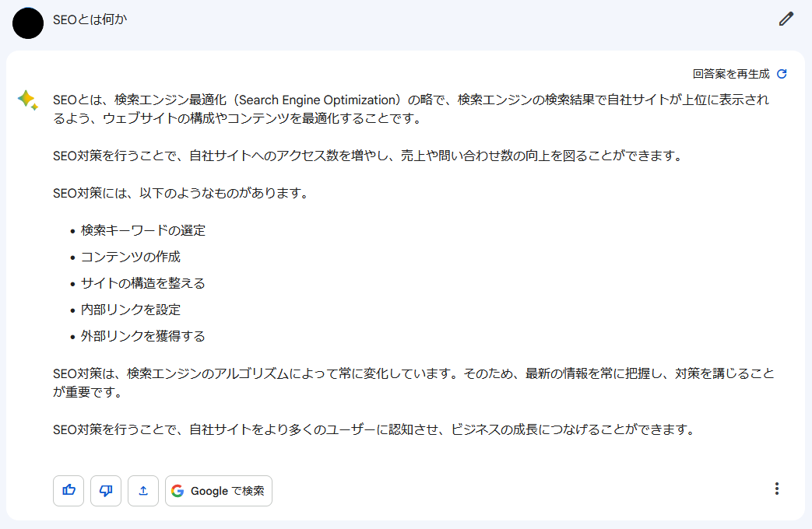
Task: Click the 回答案を再生成 text label
Action: click(730, 74)
